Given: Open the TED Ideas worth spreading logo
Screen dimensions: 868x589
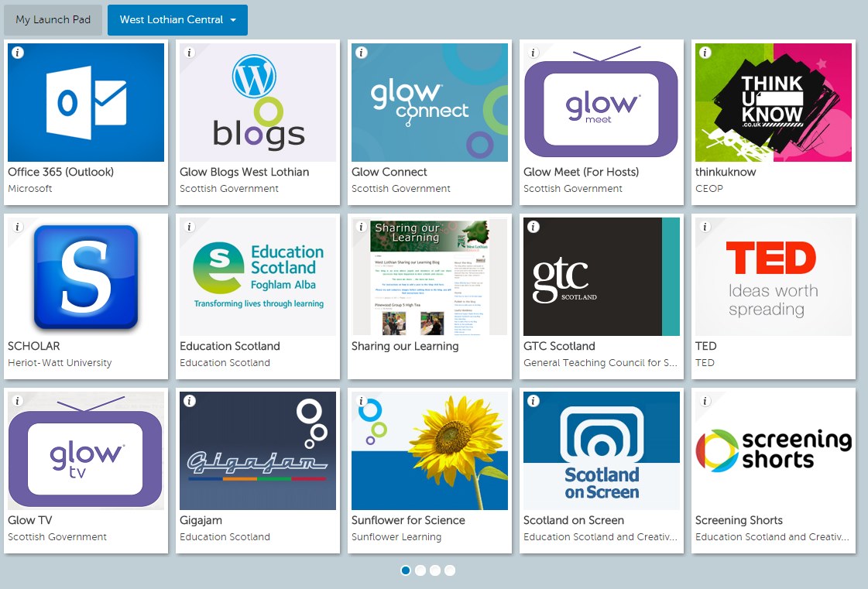Looking at the screenshot, I should (774, 277).
